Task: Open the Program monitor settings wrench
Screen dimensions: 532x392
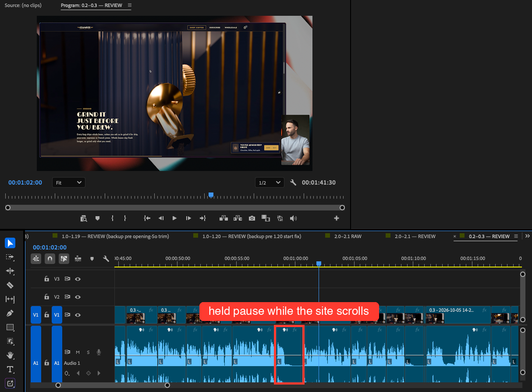Action: click(293, 182)
